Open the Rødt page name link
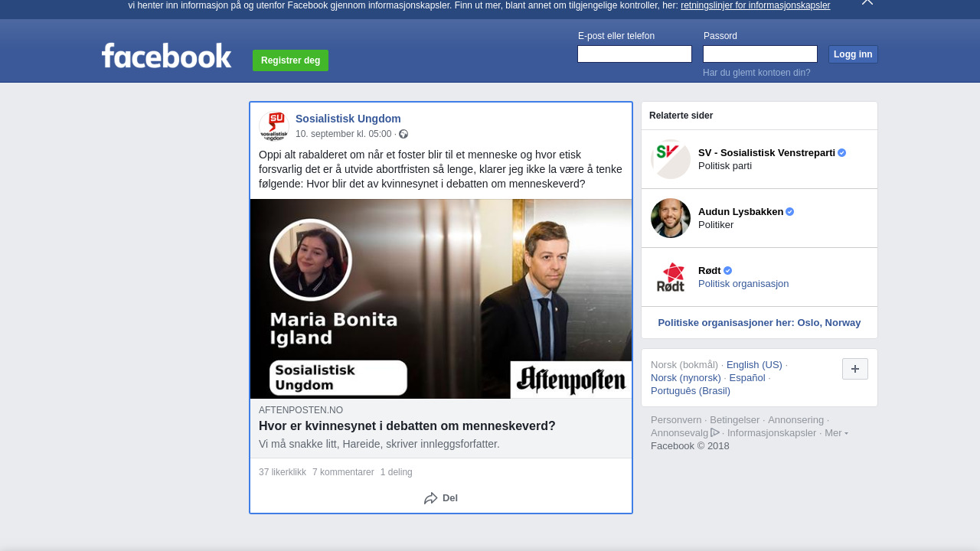The width and height of the screenshot is (980, 551). coord(710,270)
